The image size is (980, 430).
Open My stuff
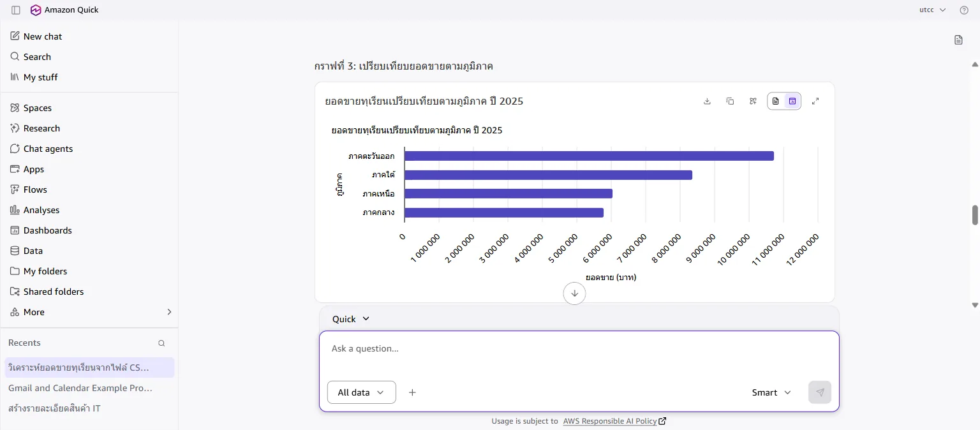pos(89,77)
